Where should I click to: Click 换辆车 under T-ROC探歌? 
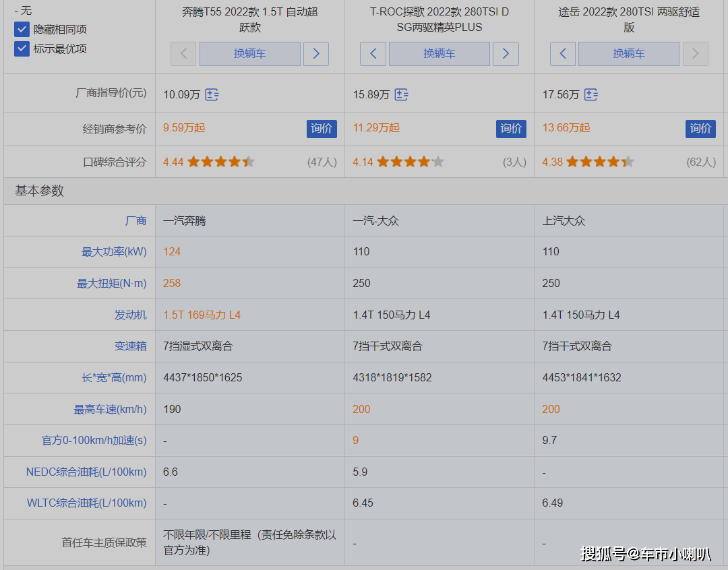tap(439, 54)
